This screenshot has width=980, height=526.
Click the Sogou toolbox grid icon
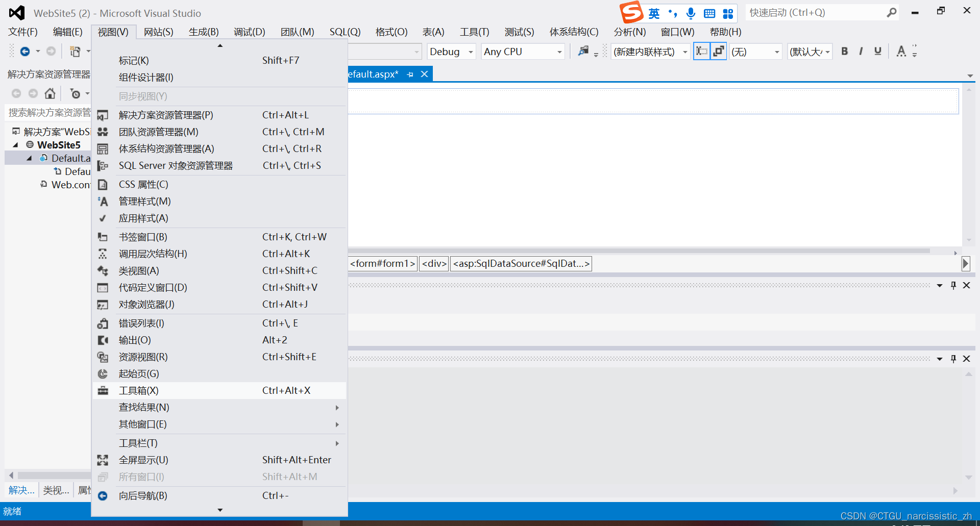tap(728, 13)
